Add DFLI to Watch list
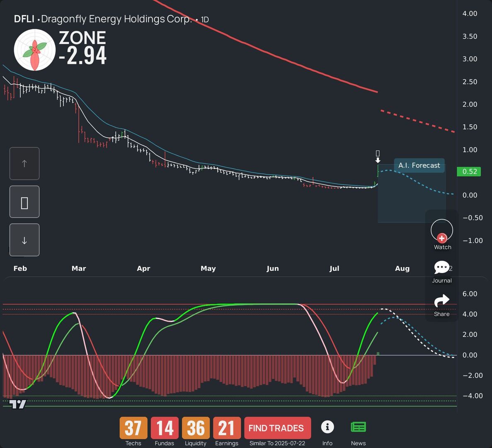Viewport: 492px width, 448px height. 442,234
